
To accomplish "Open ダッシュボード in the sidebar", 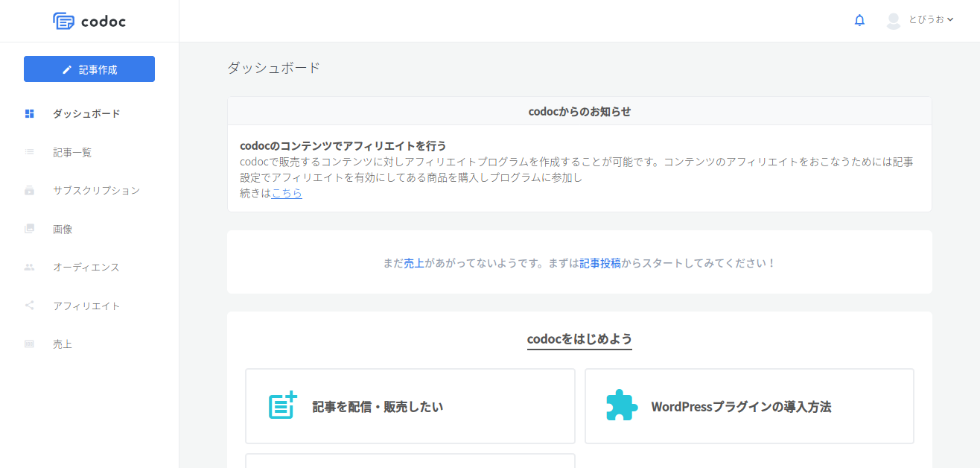I will click(86, 114).
